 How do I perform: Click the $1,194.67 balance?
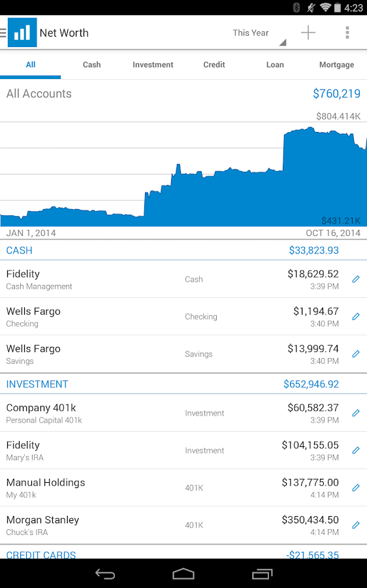point(316,311)
